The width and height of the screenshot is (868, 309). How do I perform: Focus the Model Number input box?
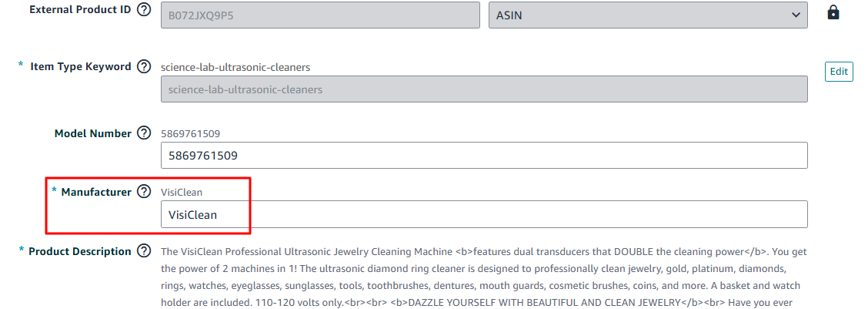pos(483,156)
